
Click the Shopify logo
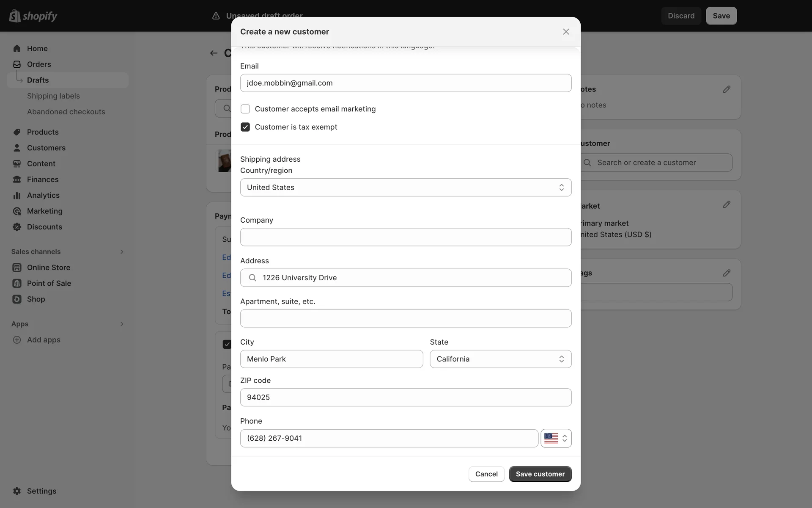pyautogui.click(x=33, y=16)
